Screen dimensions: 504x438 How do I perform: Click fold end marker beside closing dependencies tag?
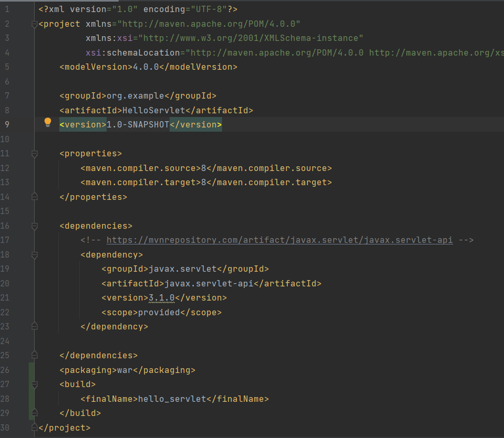(35, 355)
